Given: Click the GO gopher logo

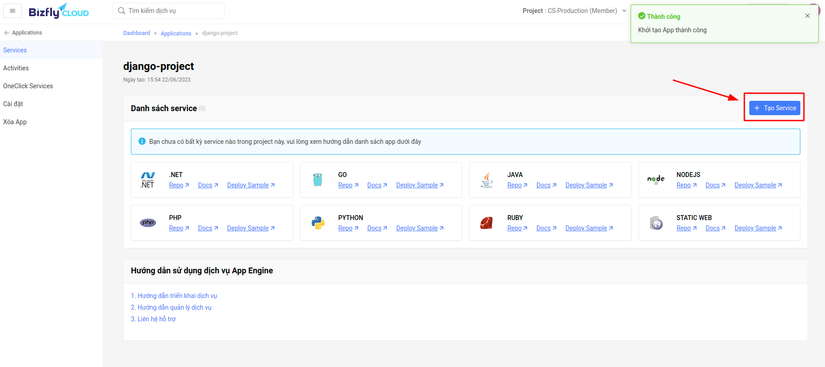Looking at the screenshot, I should coord(317,180).
